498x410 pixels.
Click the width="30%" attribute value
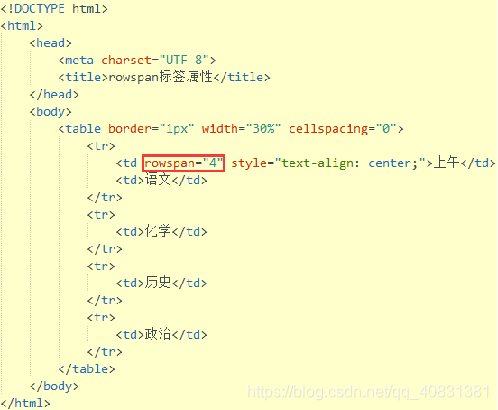[x=241, y=129]
